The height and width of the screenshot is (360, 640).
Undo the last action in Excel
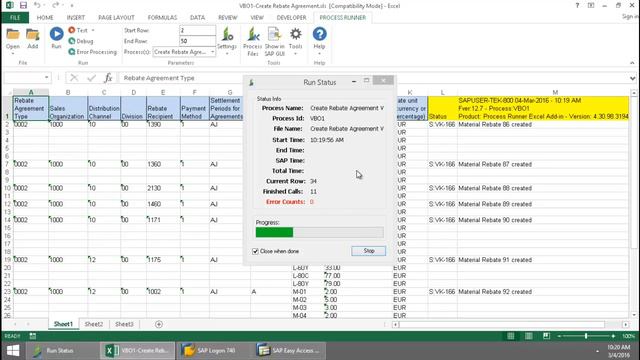point(37,5)
